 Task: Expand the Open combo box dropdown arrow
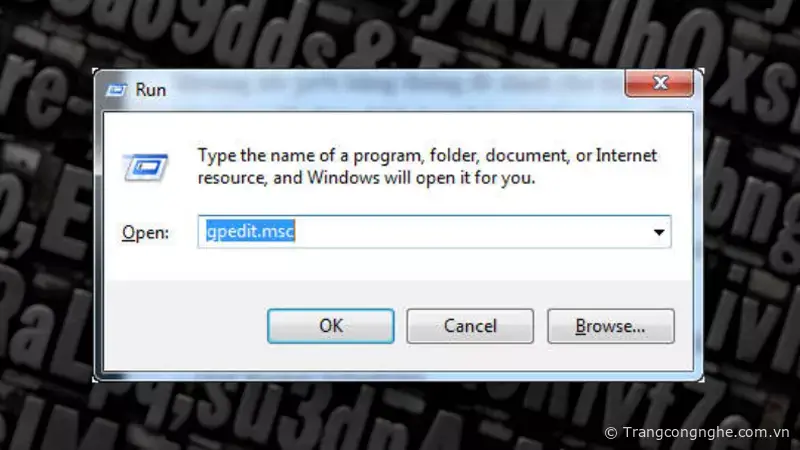click(x=659, y=232)
